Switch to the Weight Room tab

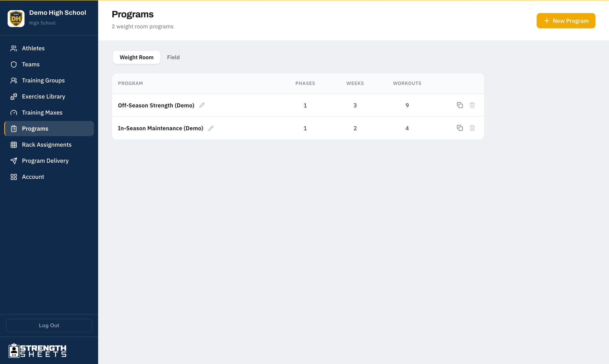coord(136,57)
